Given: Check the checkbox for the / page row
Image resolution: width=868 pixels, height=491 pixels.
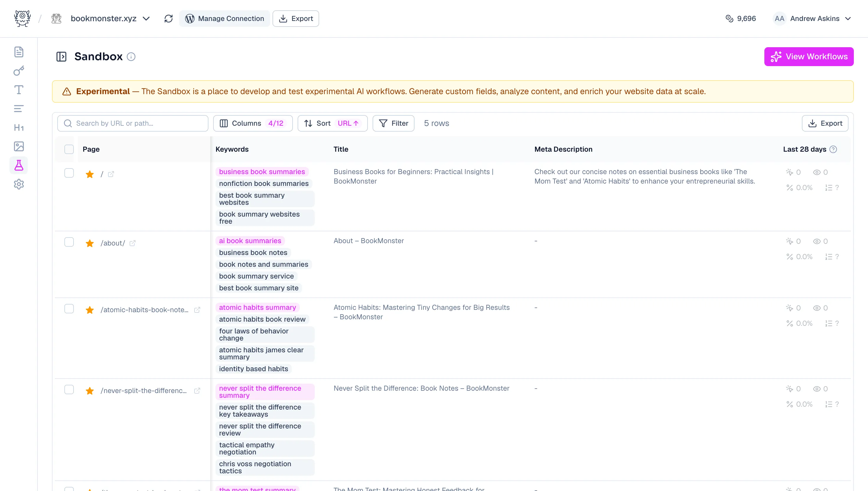Looking at the screenshot, I should point(69,173).
